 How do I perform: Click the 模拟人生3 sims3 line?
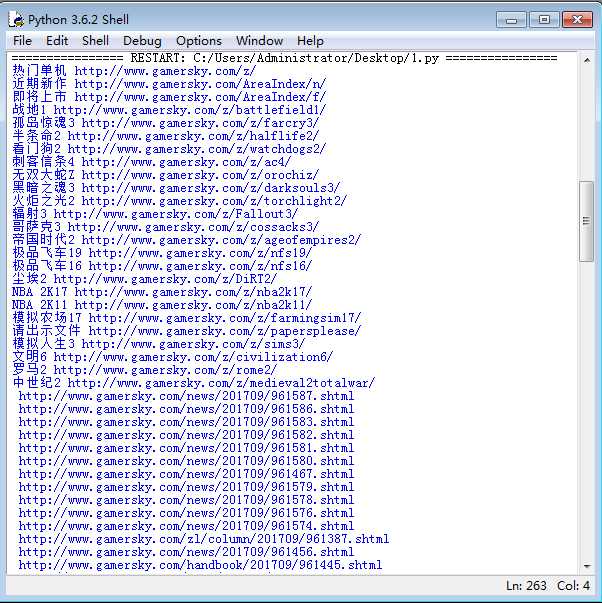[158, 344]
